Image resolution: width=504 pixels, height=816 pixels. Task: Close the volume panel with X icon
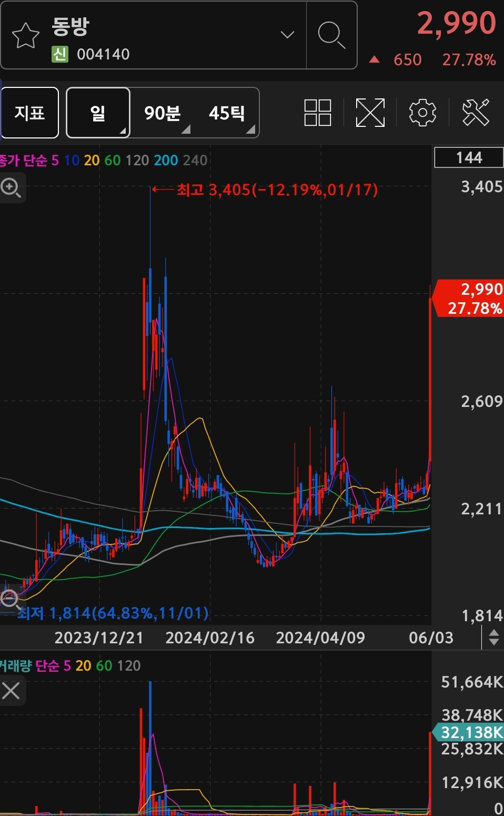click(x=11, y=691)
